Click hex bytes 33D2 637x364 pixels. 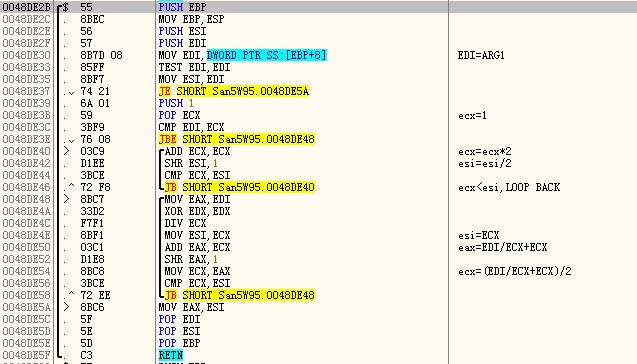pos(92,211)
